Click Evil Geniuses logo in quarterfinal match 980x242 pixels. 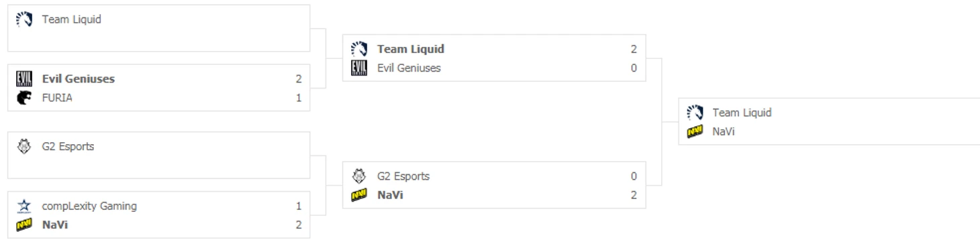[x=23, y=79]
